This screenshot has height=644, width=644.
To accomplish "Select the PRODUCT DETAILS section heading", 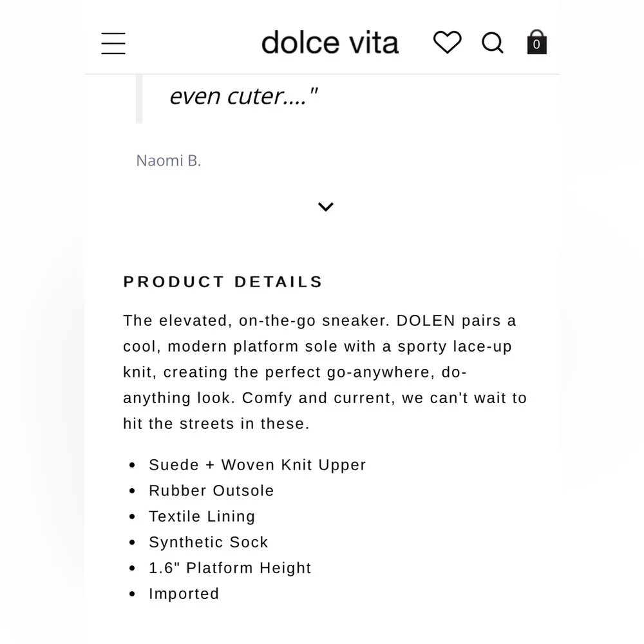I will pyautogui.click(x=222, y=281).
